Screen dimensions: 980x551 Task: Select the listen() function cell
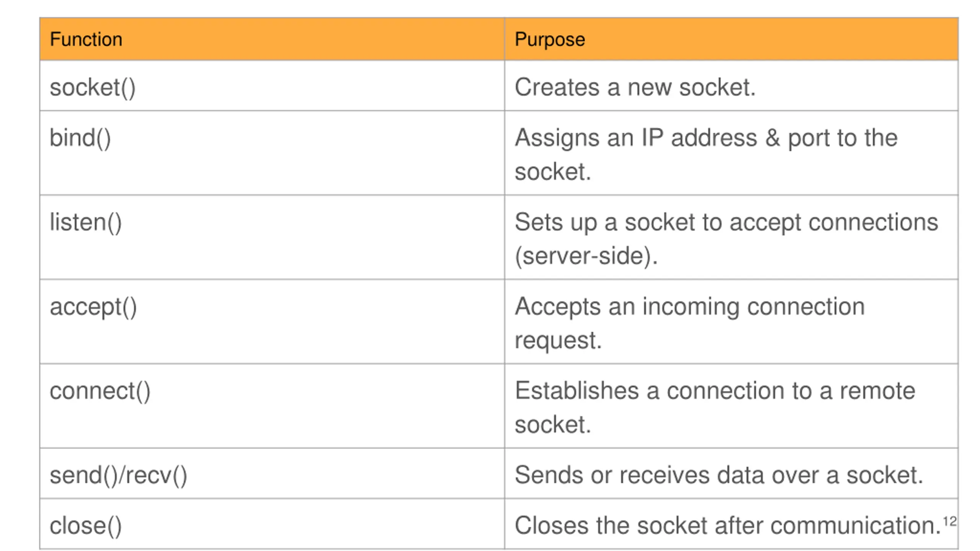point(272,237)
